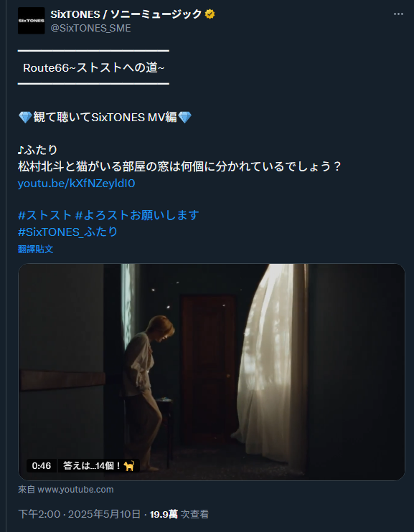
Task: Open the SixTONES / ソニーミュージック display name
Action: coord(126,14)
